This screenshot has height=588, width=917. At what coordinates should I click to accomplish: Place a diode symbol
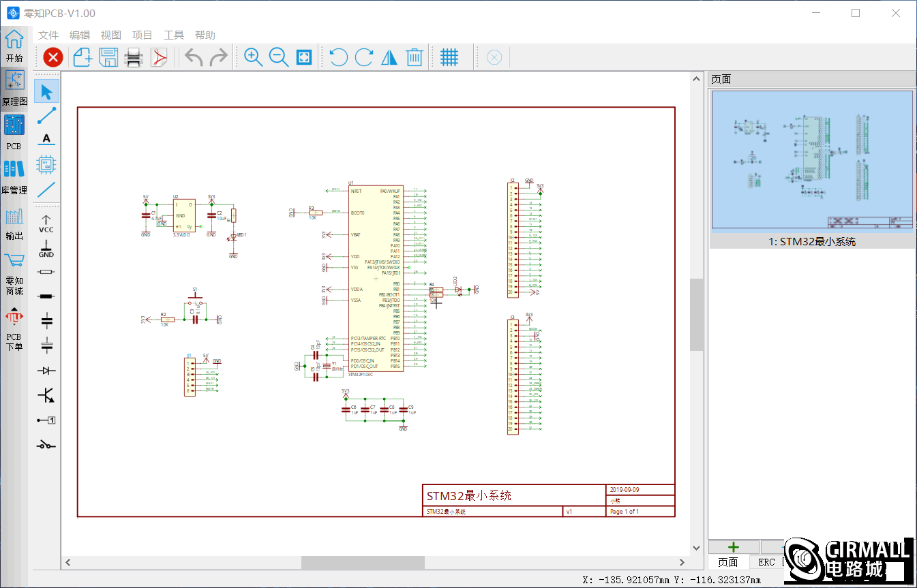[46, 371]
